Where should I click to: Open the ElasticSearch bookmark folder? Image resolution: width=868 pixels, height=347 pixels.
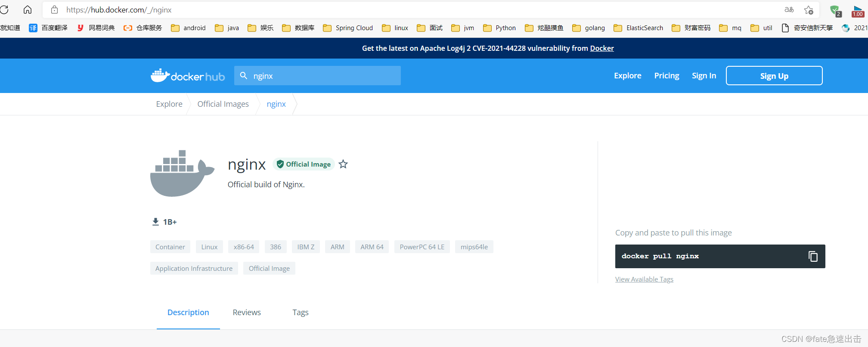coord(639,28)
